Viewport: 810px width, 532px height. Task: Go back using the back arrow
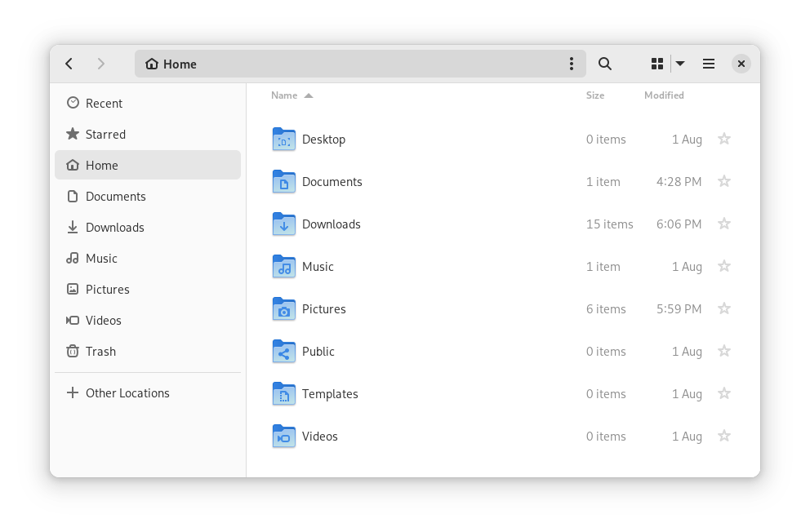pyautogui.click(x=69, y=64)
